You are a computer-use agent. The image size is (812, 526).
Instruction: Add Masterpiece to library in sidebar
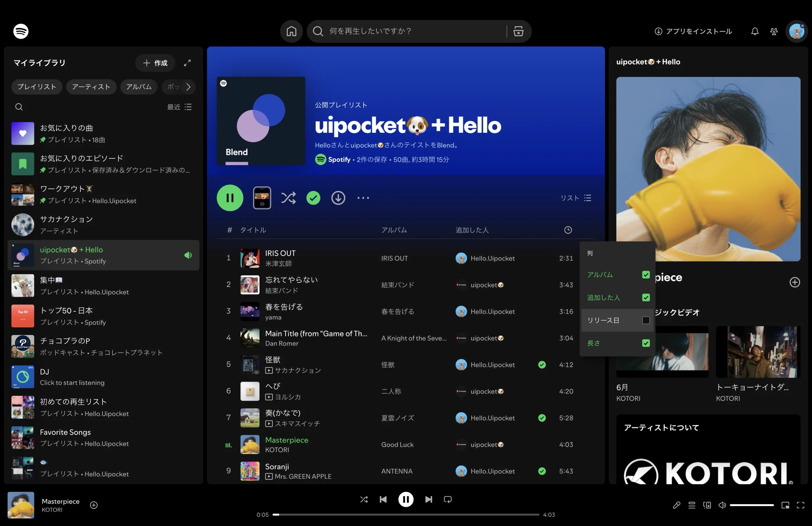pos(795,282)
